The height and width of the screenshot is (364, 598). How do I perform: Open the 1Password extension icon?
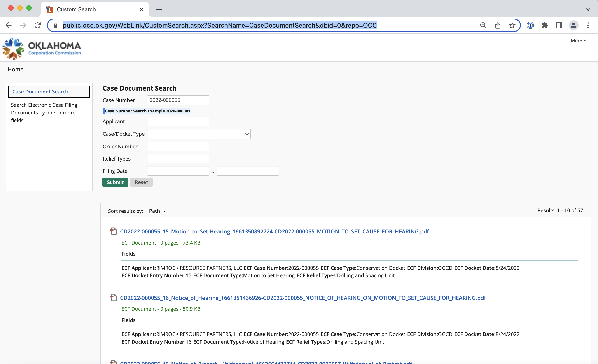530,25
